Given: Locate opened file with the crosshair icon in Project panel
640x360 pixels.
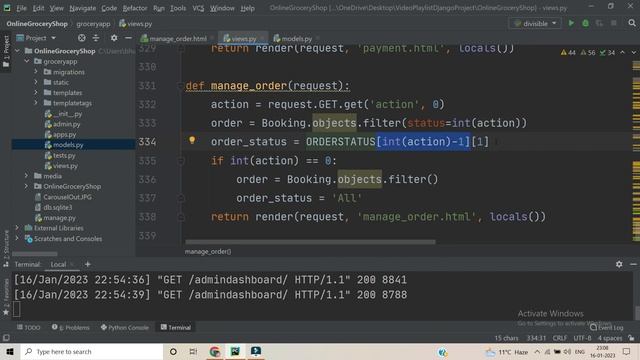Looking at the screenshot, I should pyautogui.click(x=82, y=38).
